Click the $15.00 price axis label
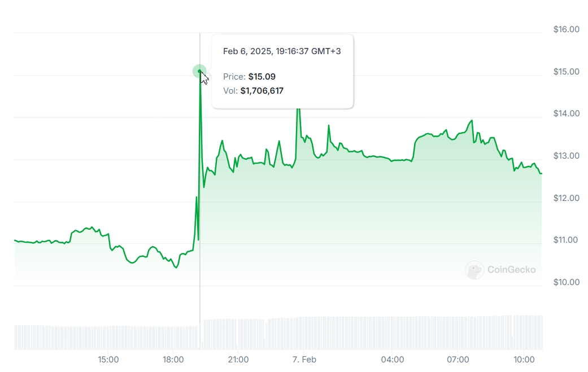 tap(566, 72)
